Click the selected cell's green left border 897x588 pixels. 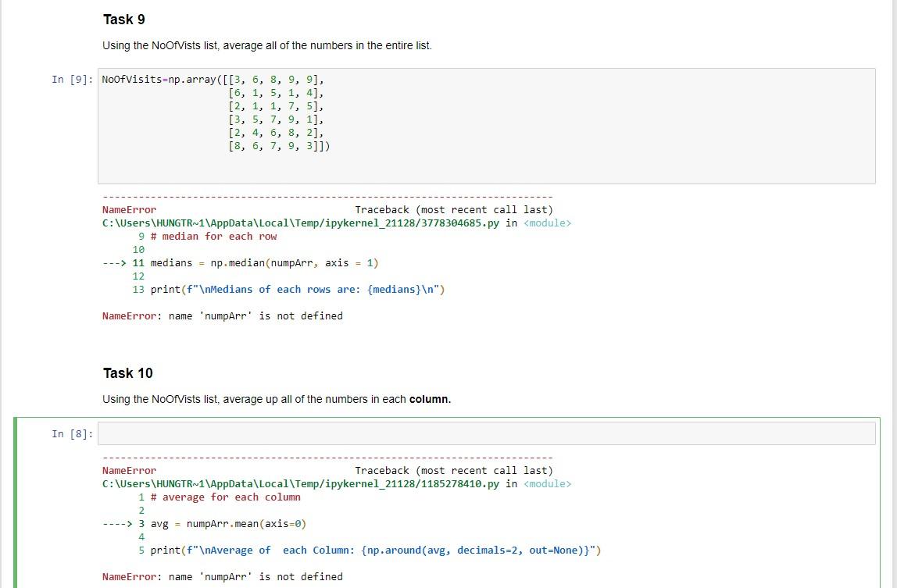pyautogui.click(x=16, y=504)
